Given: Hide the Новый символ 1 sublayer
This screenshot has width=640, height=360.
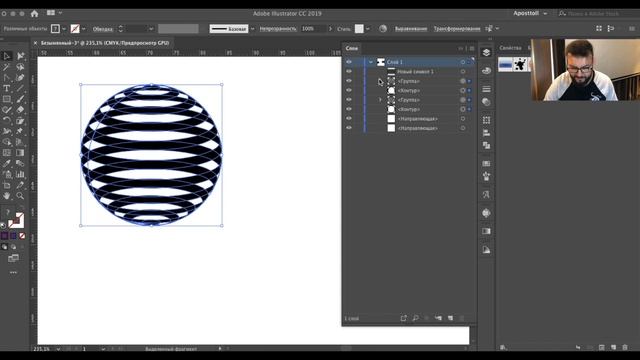Looking at the screenshot, I should (x=349, y=71).
